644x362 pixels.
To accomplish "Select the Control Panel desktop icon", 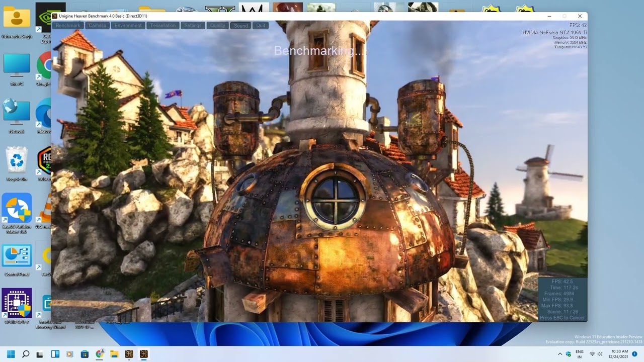I will pos(17,260).
